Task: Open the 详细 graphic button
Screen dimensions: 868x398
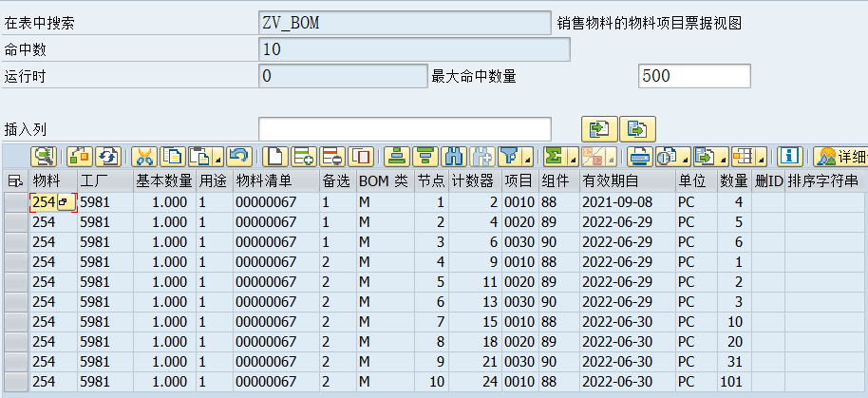Action: (840, 157)
